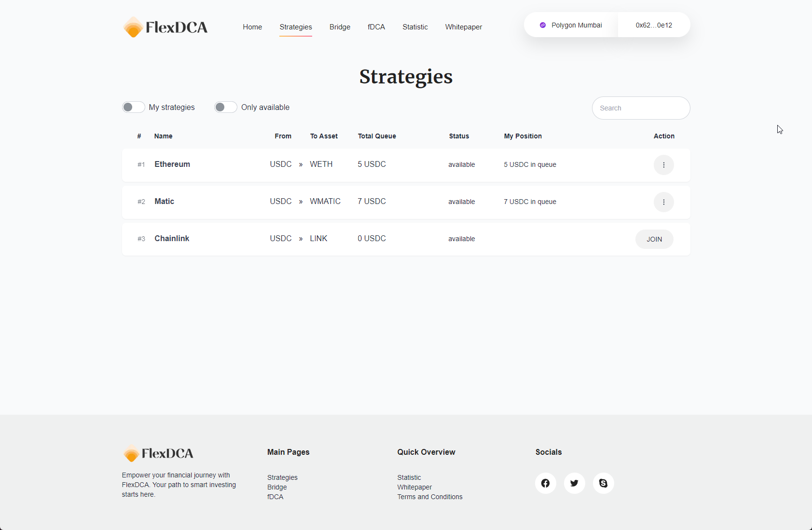Click the FlexDCA logo in the header
Viewport: 812px width, 530px height.
click(x=165, y=27)
